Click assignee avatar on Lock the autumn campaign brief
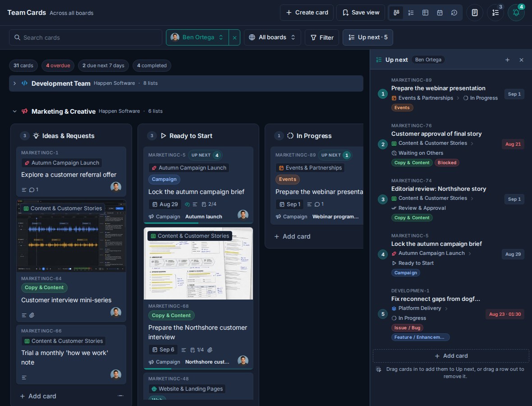 coord(243,215)
